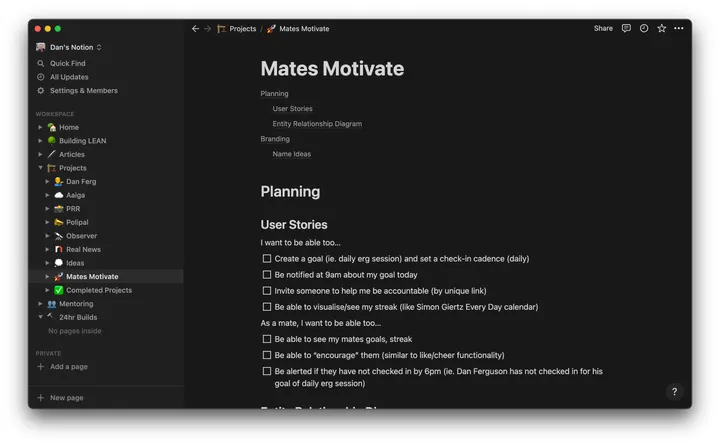Image resolution: width=720 pixels, height=446 pixels.
Task: Favorite this page with the star icon
Action: click(x=661, y=28)
